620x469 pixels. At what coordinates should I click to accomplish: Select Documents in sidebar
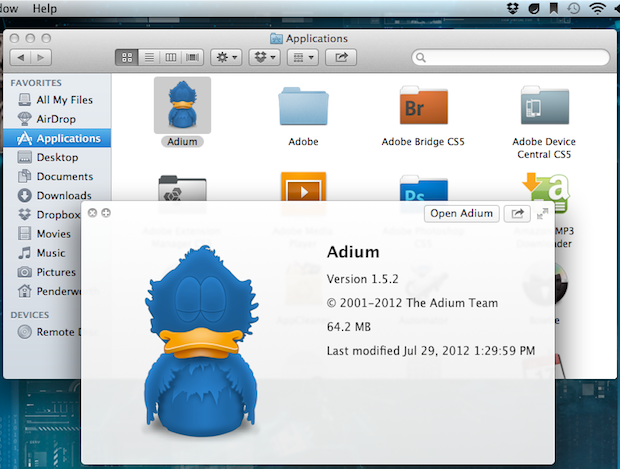(57, 176)
